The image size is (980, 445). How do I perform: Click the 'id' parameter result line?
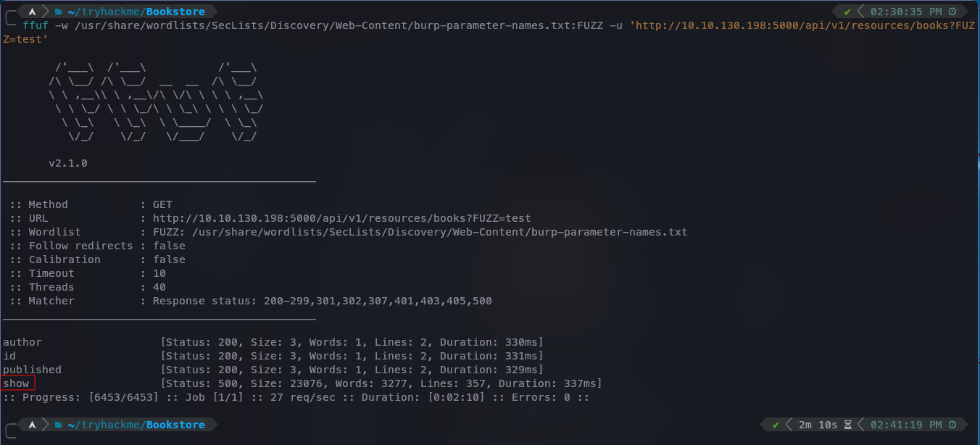273,356
